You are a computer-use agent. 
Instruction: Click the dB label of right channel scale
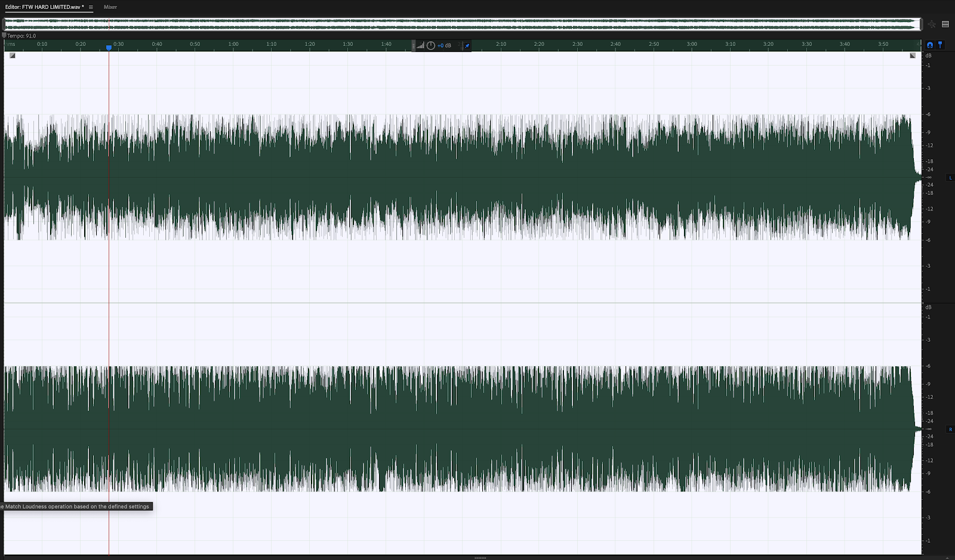(928, 307)
